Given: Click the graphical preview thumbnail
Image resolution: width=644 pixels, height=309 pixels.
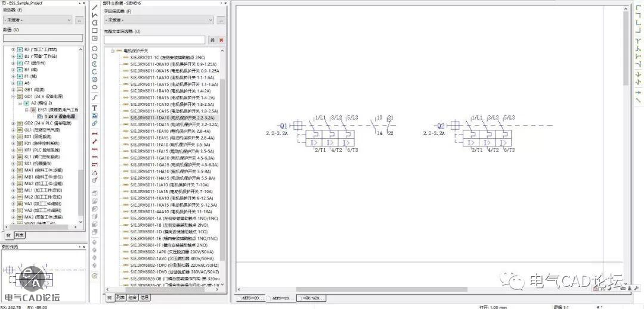Looking at the screenshot, I should coord(43,277).
